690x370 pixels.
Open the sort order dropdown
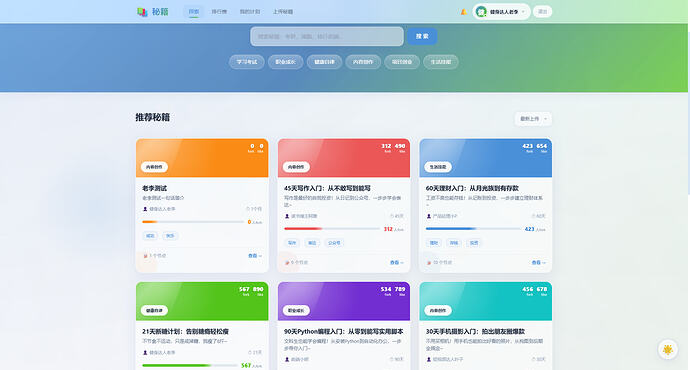coord(533,119)
